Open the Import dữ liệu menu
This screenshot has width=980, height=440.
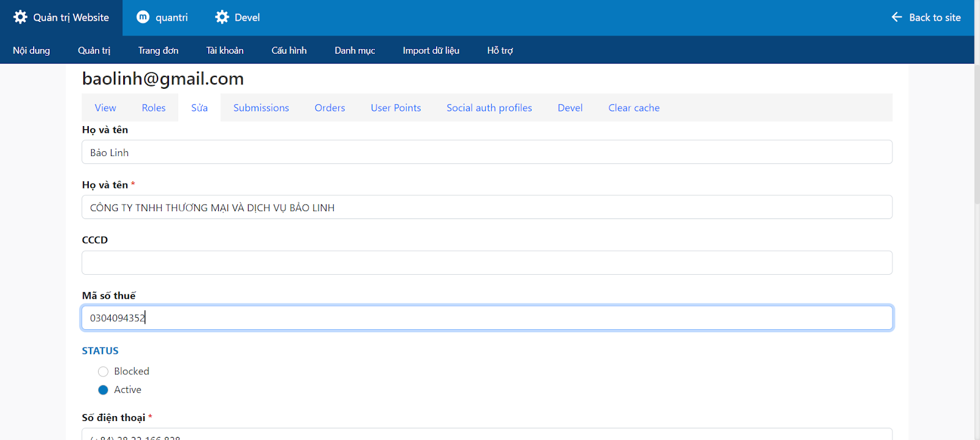pyautogui.click(x=431, y=50)
